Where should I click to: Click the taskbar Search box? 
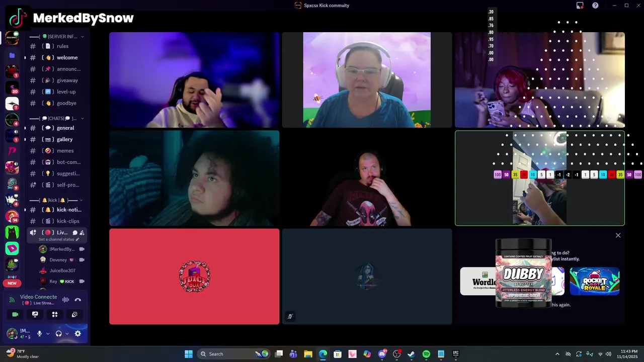[x=234, y=354]
